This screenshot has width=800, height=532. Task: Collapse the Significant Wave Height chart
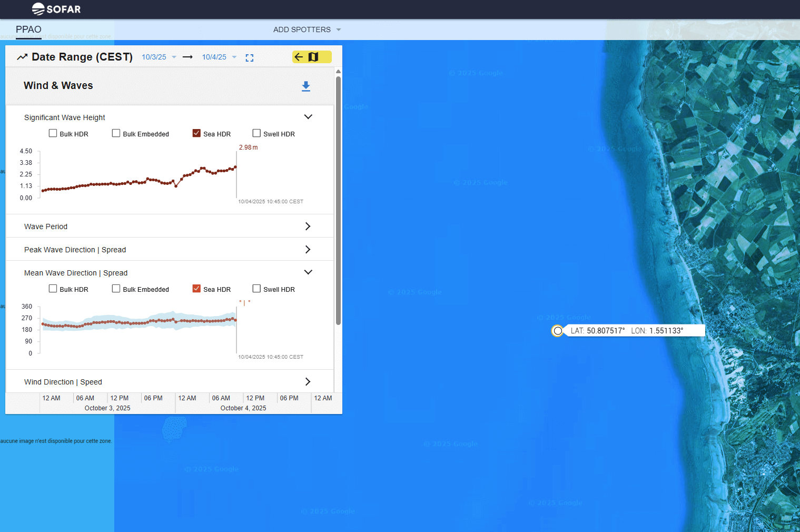(308, 117)
